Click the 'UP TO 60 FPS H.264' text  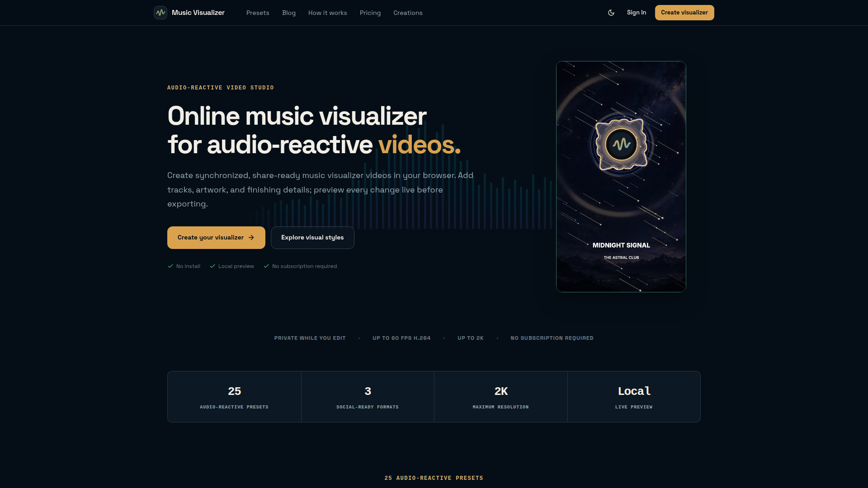[x=401, y=338]
